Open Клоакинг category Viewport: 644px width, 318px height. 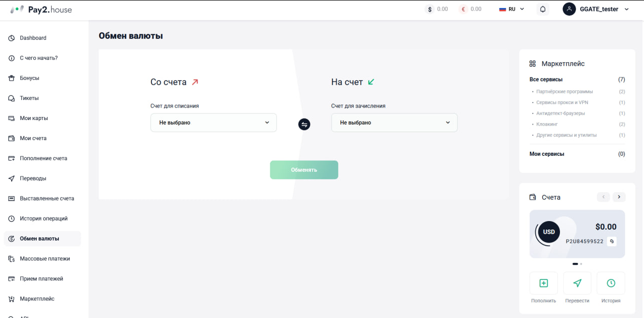click(547, 124)
